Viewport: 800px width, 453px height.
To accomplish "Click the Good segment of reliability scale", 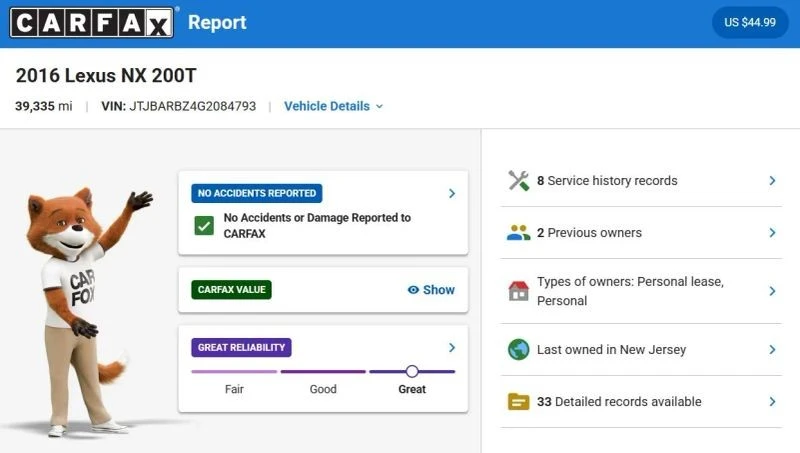I will [323, 371].
